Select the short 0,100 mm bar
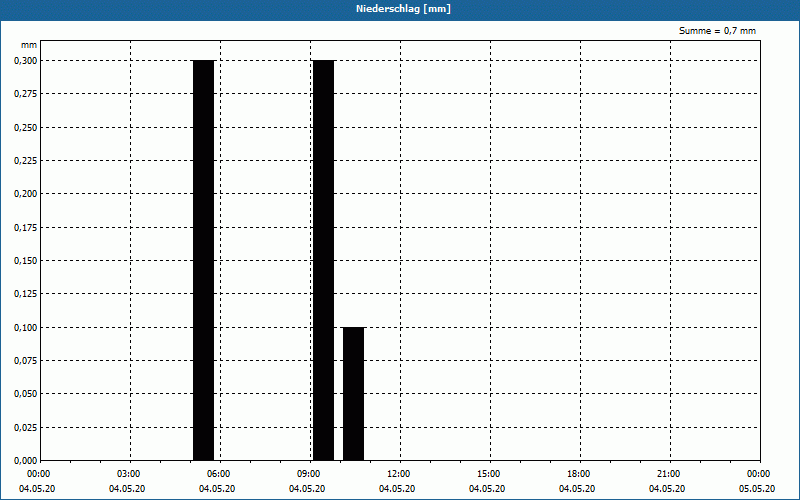Image resolution: width=800 pixels, height=500 pixels. pos(354,394)
